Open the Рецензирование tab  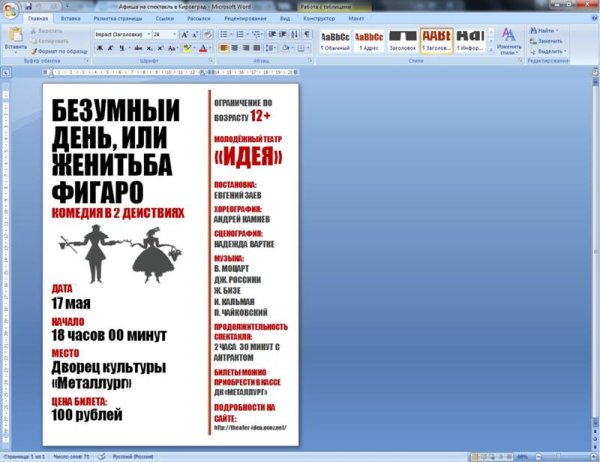(246, 18)
